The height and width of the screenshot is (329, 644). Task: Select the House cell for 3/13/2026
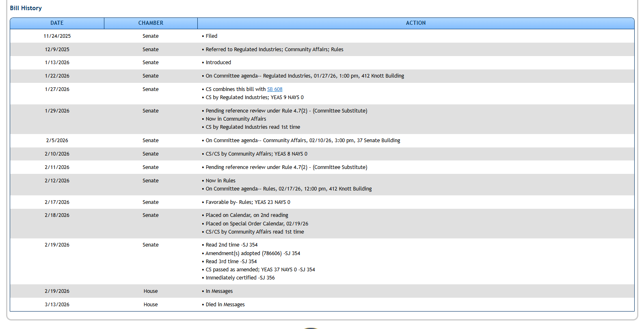coord(151,305)
